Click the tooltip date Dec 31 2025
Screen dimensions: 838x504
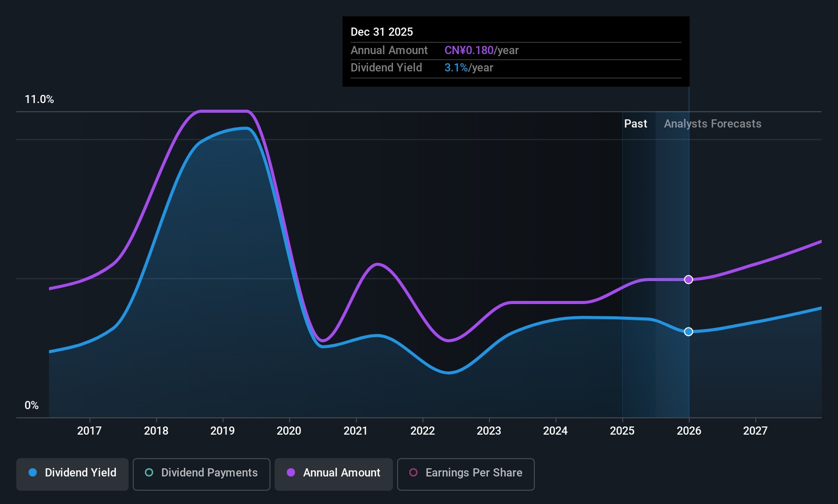[382, 32]
